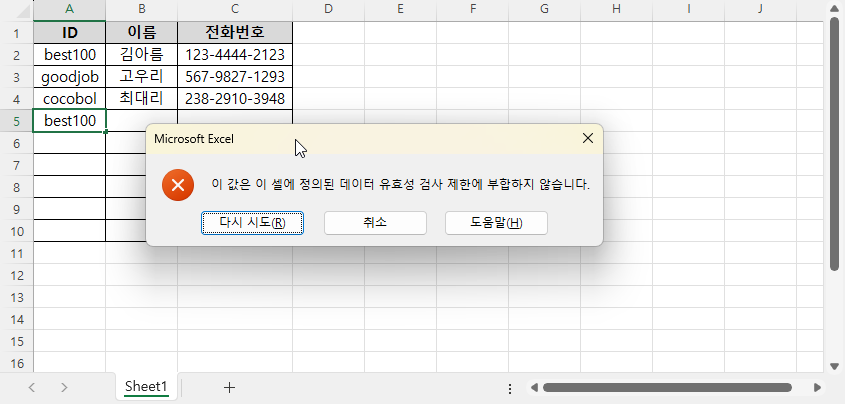The width and height of the screenshot is (845, 404).
Task: Select the 고우리 cell
Action: (x=142, y=77)
